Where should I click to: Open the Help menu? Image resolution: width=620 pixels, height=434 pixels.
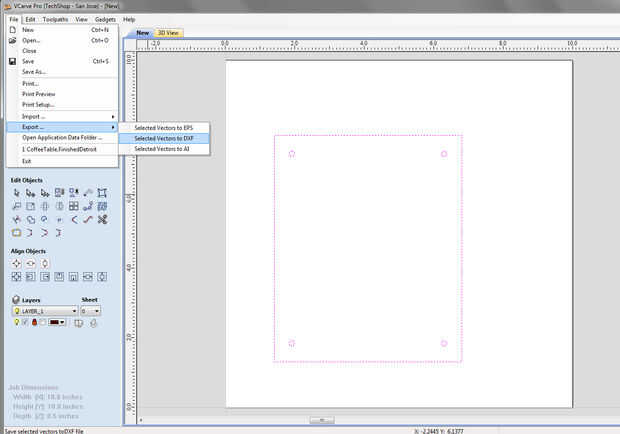129,19
